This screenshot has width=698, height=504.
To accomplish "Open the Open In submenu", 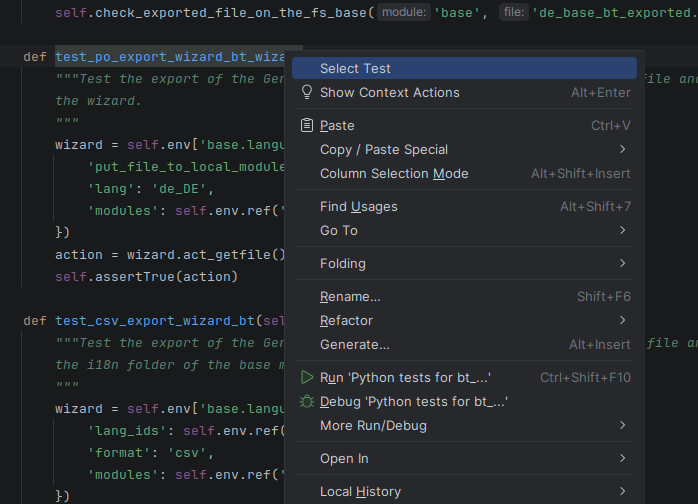I will click(464, 459).
